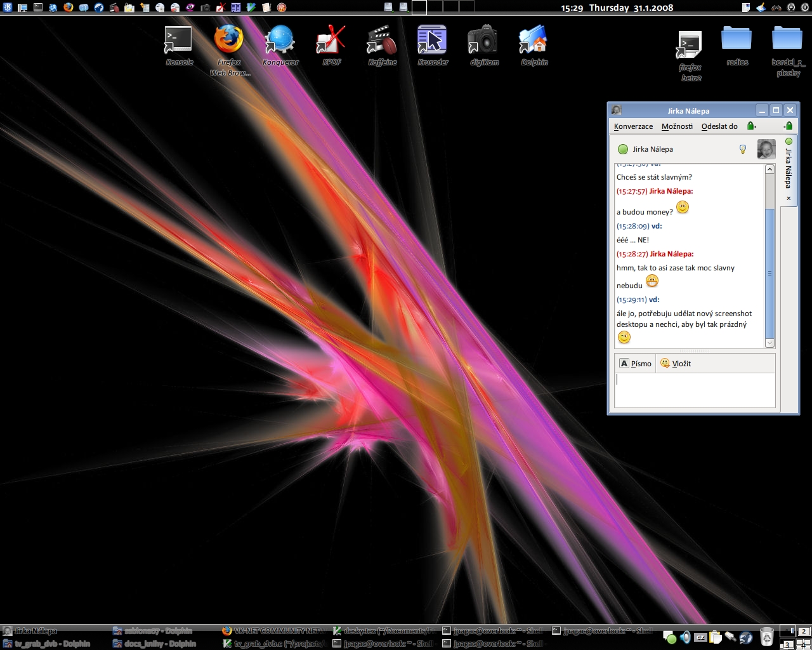This screenshot has height=650, width=812.
Task: Toggle the cz keyboard layout indicator
Action: pos(700,637)
